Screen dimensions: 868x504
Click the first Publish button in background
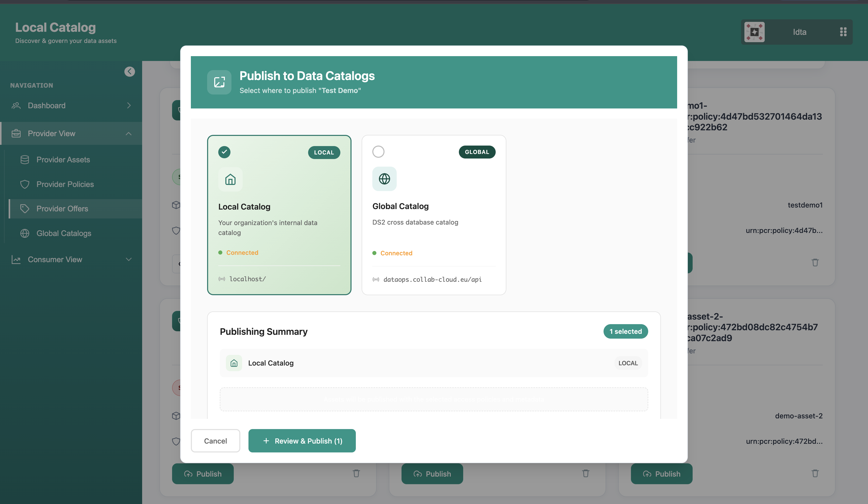coord(203,474)
